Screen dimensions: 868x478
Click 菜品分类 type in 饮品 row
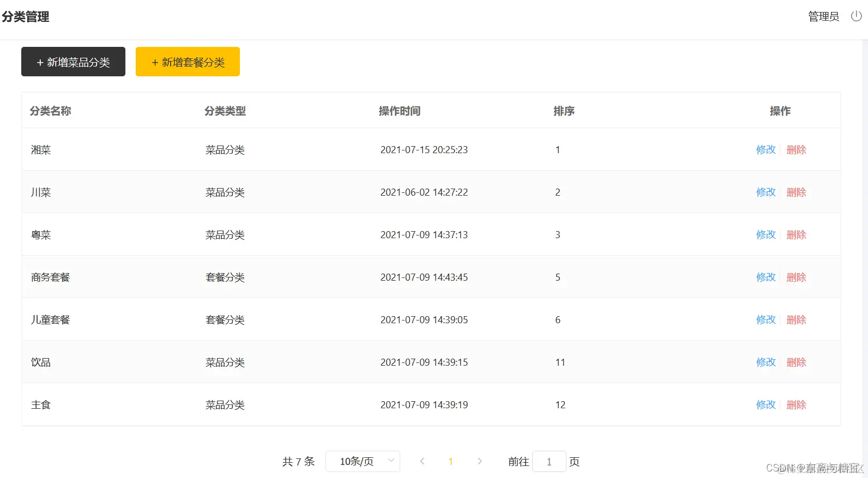coord(225,362)
